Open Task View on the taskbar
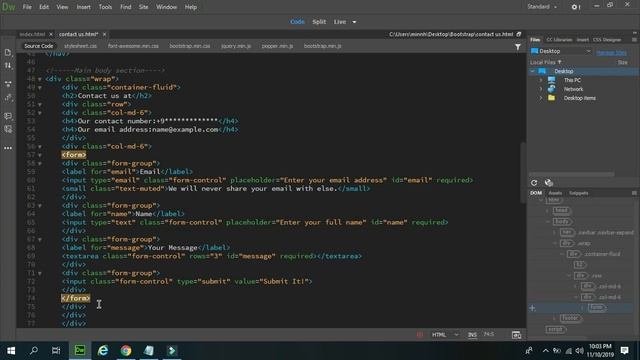 pos(56,351)
